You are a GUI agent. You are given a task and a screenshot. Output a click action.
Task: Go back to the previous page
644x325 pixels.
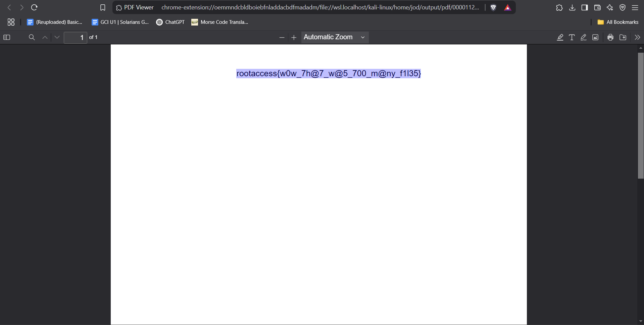(x=9, y=7)
